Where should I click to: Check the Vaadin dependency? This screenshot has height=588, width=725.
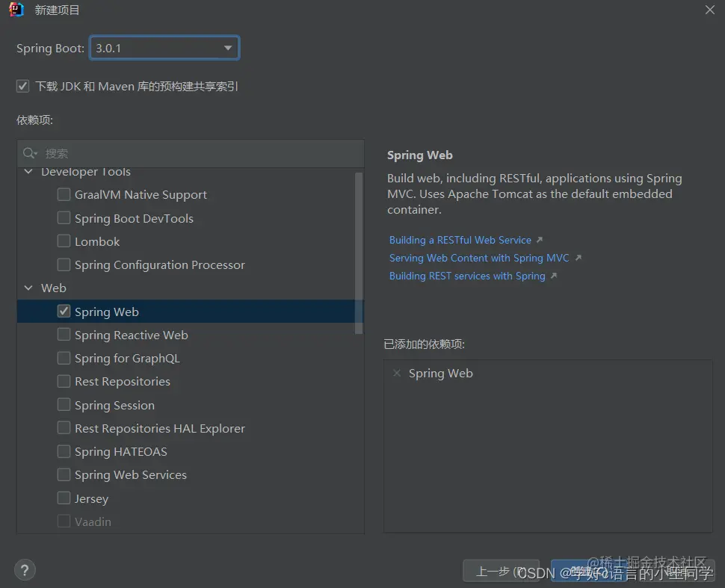64,521
